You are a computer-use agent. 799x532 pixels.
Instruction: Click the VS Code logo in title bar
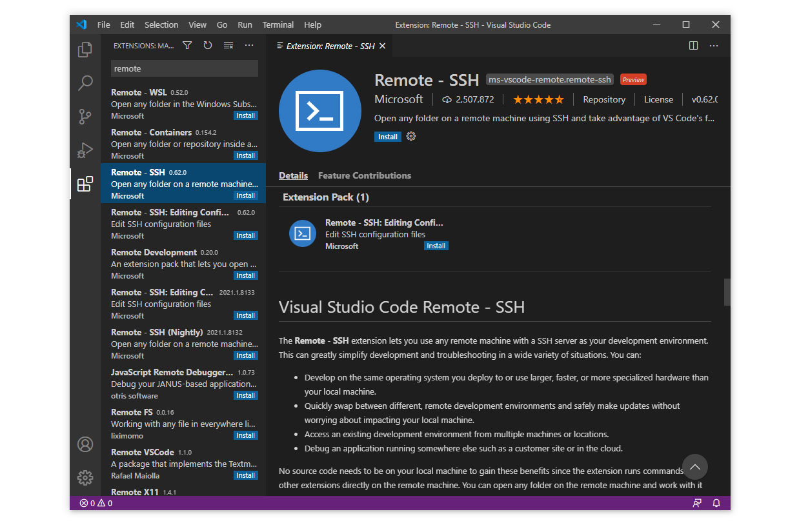pos(81,25)
